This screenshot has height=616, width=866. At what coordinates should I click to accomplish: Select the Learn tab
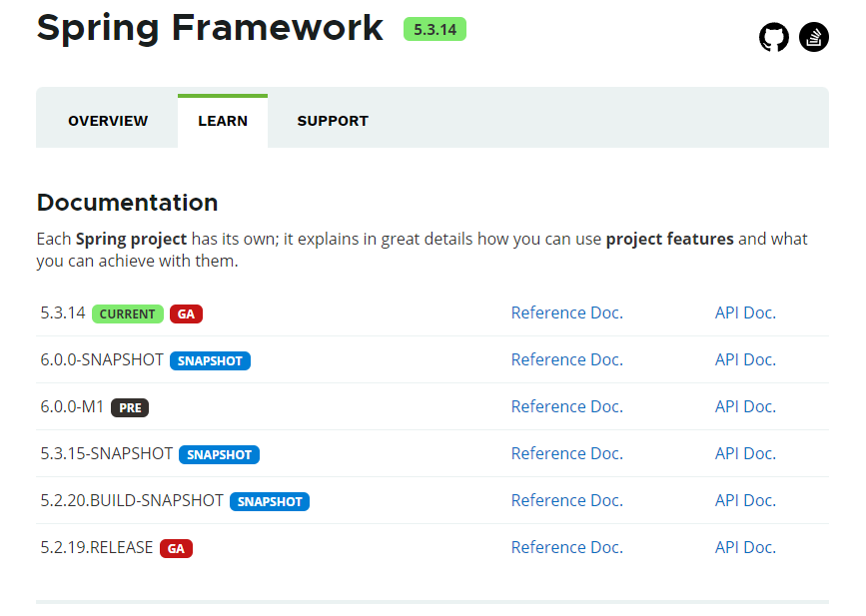(x=223, y=121)
